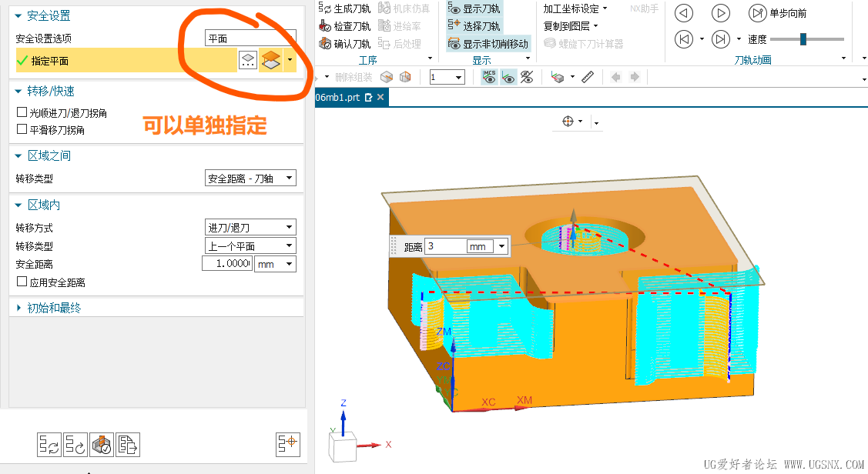This screenshot has height=474, width=868.
Task: Click the select tool path icon at dialog bottom right
Action: [288, 444]
